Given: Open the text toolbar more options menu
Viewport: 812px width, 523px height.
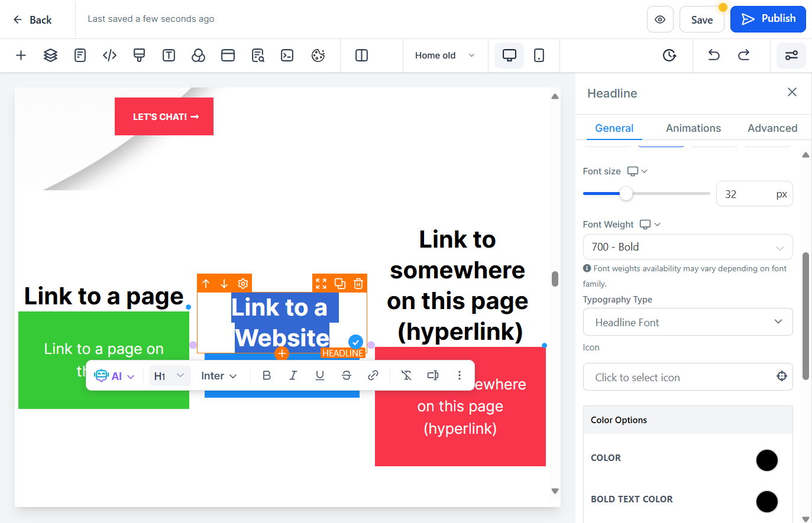Looking at the screenshot, I should [x=460, y=375].
